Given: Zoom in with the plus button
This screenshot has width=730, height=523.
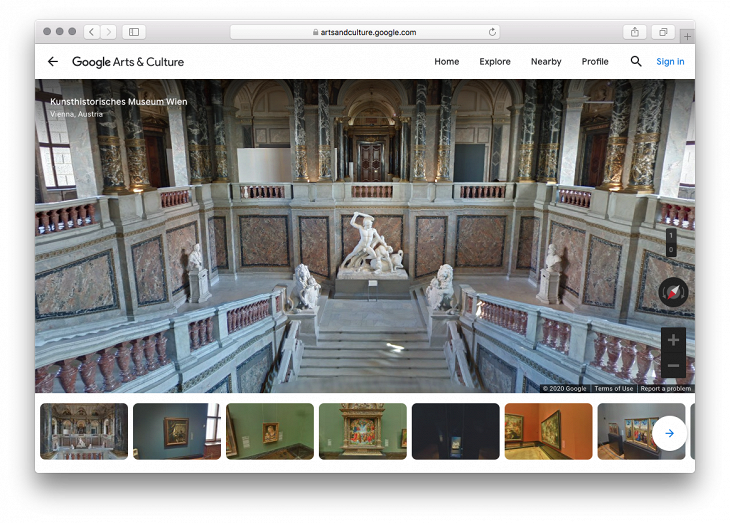Looking at the screenshot, I should pyautogui.click(x=673, y=340).
